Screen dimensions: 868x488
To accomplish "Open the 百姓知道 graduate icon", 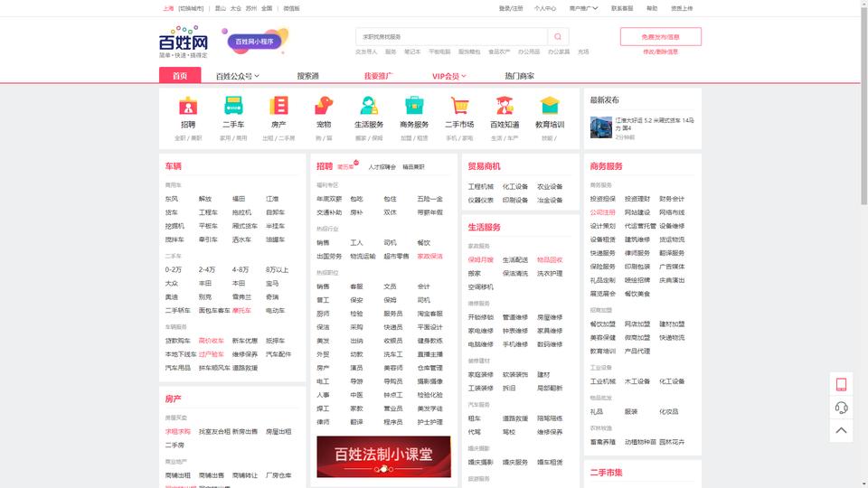I will coord(505,106).
